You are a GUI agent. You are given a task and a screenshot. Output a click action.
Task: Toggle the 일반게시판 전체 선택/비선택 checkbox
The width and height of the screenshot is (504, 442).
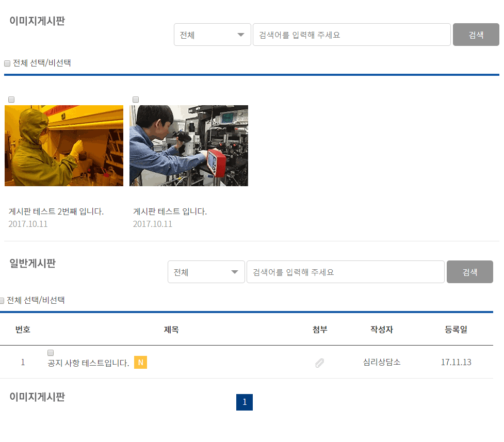click(x=2, y=301)
